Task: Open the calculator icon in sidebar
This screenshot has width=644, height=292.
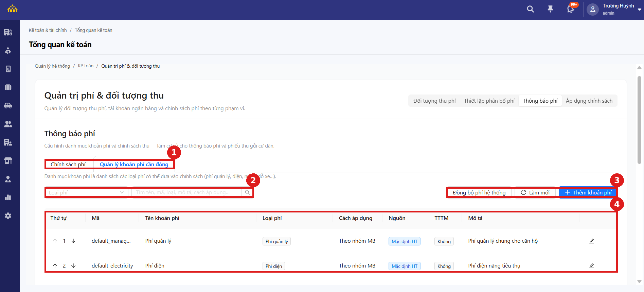Action: [x=8, y=69]
